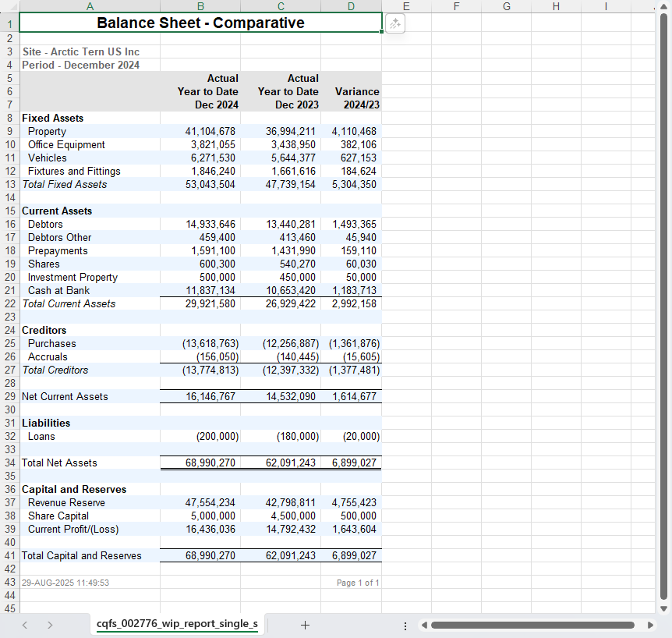This screenshot has width=672, height=638.
Task: Open the three-dot options beside the scrollbar
Action: 405,625
